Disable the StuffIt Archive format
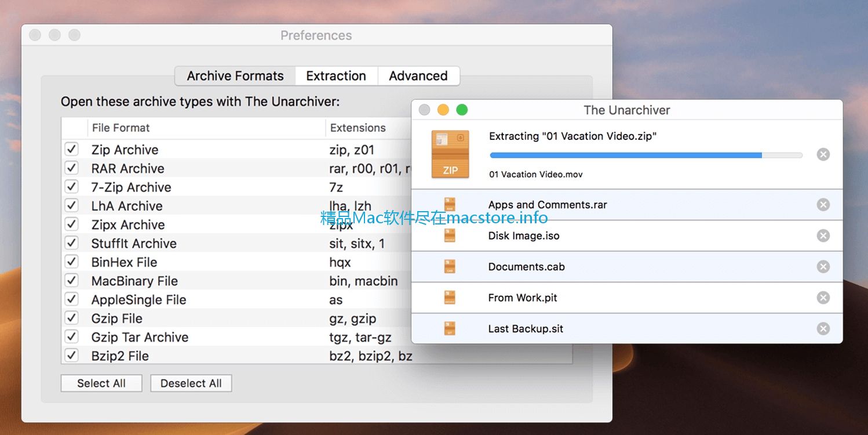Screen dimensions: 868x435 tap(71, 243)
